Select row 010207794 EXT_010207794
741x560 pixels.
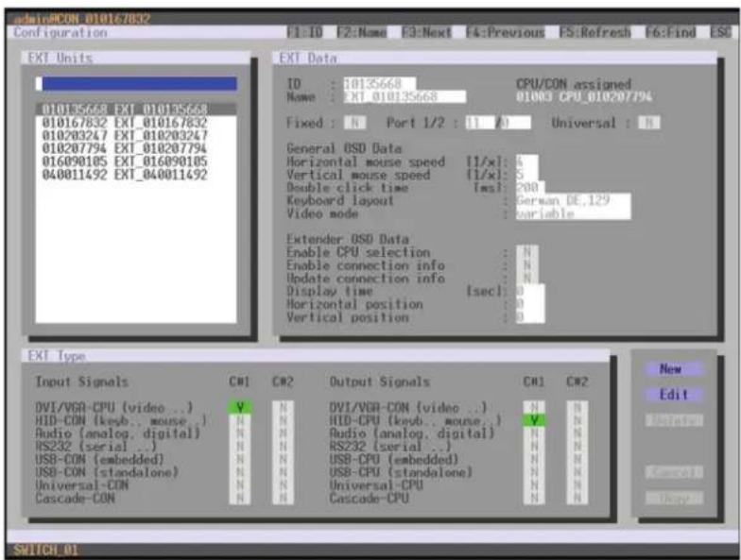[136, 147]
